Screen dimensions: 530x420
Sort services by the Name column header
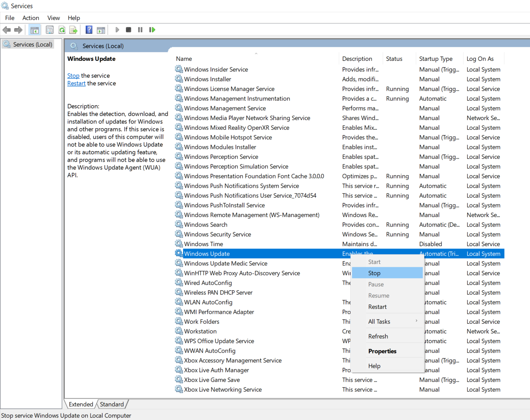coord(184,59)
